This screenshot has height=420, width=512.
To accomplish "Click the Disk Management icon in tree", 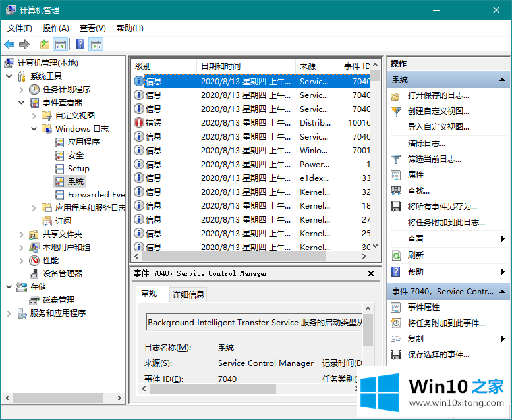I will point(34,300).
